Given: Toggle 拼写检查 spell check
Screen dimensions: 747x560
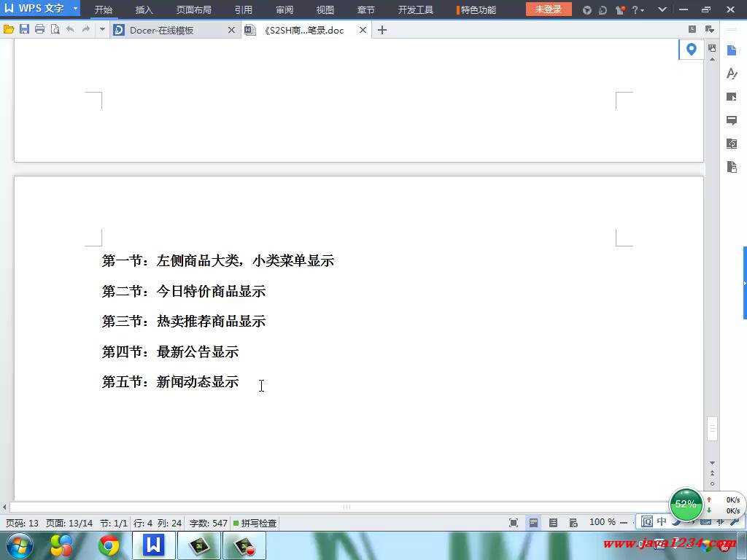Looking at the screenshot, I should point(255,523).
